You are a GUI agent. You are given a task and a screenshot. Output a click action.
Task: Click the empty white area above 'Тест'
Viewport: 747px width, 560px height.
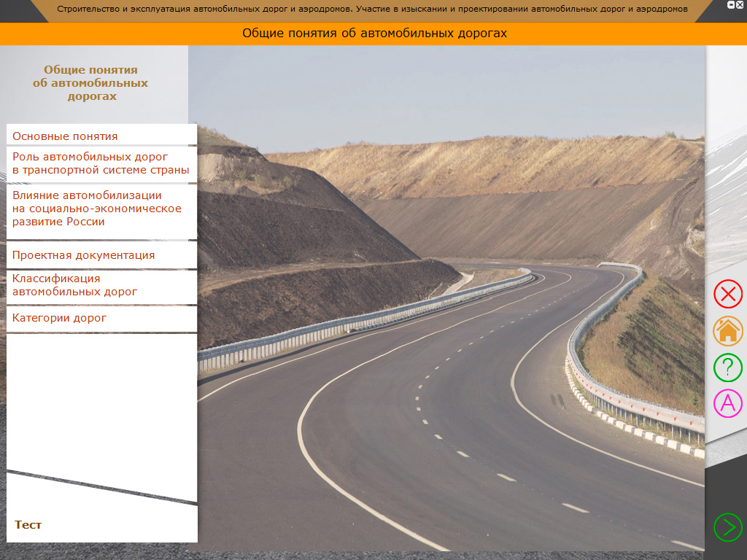[101, 401]
